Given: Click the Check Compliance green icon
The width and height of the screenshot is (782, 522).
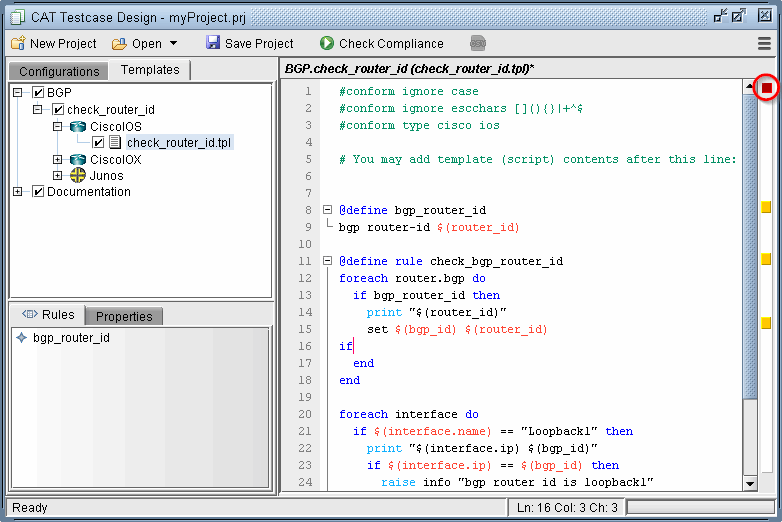Looking at the screenshot, I should [x=327, y=43].
